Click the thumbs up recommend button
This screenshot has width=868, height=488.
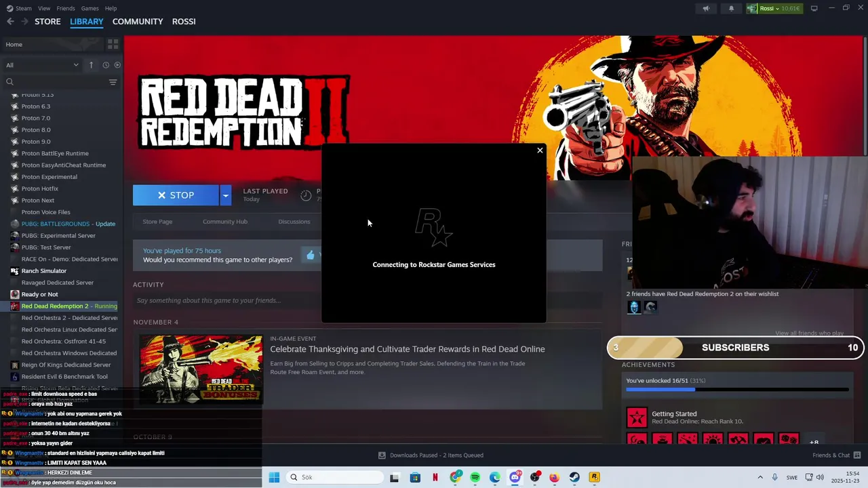tap(311, 255)
